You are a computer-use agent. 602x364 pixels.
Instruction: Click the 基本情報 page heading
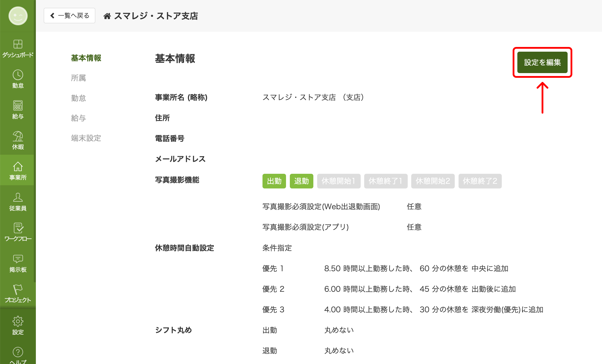pos(175,59)
